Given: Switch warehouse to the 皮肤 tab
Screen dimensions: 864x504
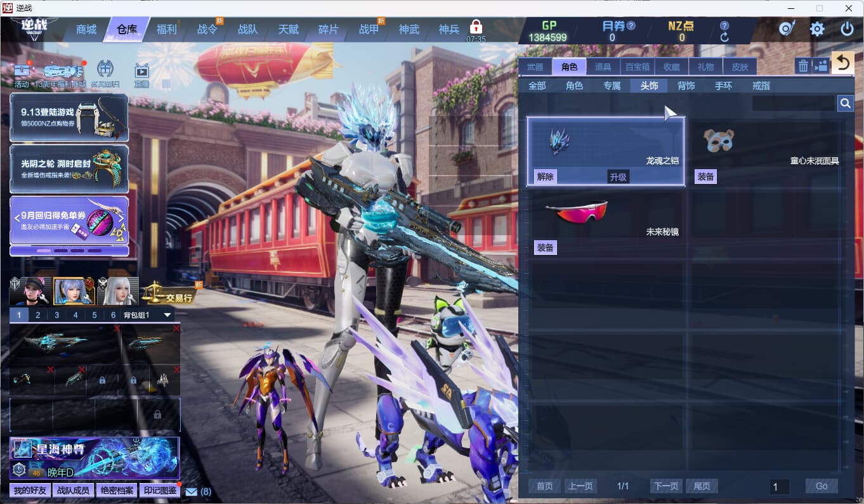Looking at the screenshot, I should tap(740, 67).
